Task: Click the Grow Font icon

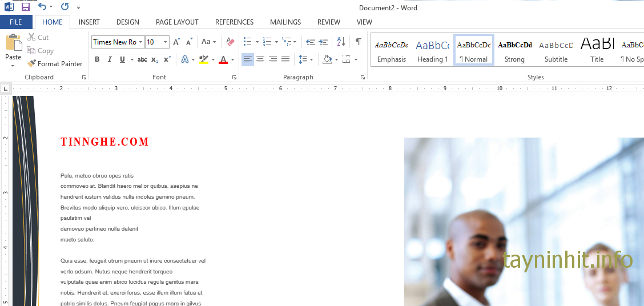Action: coord(176,42)
